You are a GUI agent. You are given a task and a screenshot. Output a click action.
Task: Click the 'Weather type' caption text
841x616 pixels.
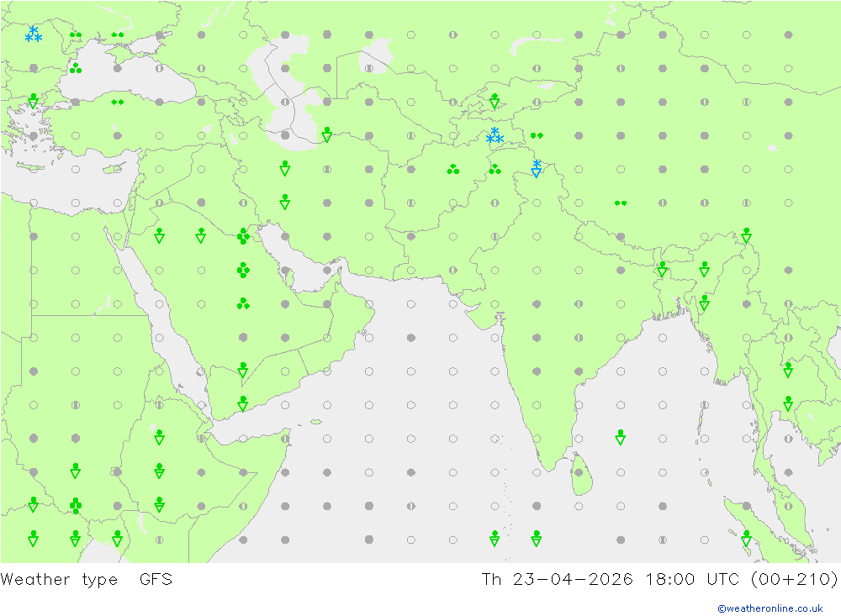[59, 580]
